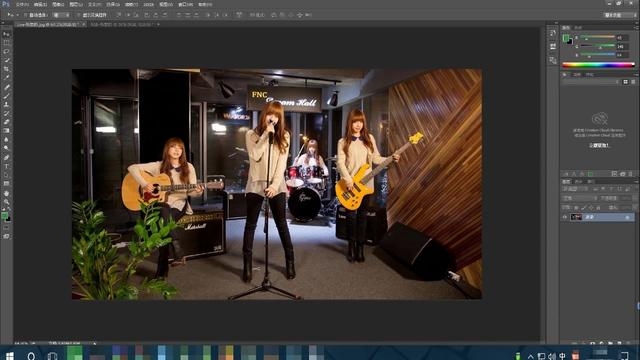The image size is (640, 360).
Task: Select the Rectangular Marquee tool
Action: click(x=7, y=43)
